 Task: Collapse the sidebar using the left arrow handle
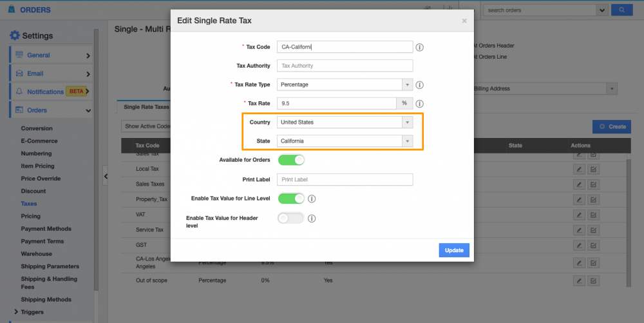pyautogui.click(x=106, y=175)
